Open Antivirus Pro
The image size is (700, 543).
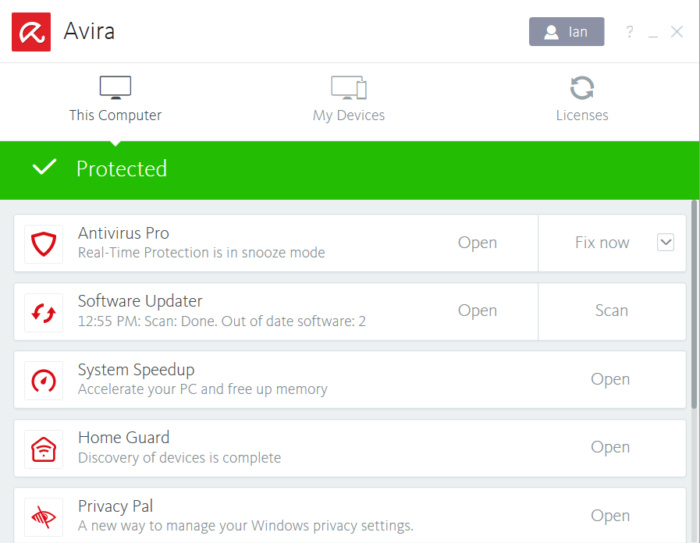pos(477,242)
